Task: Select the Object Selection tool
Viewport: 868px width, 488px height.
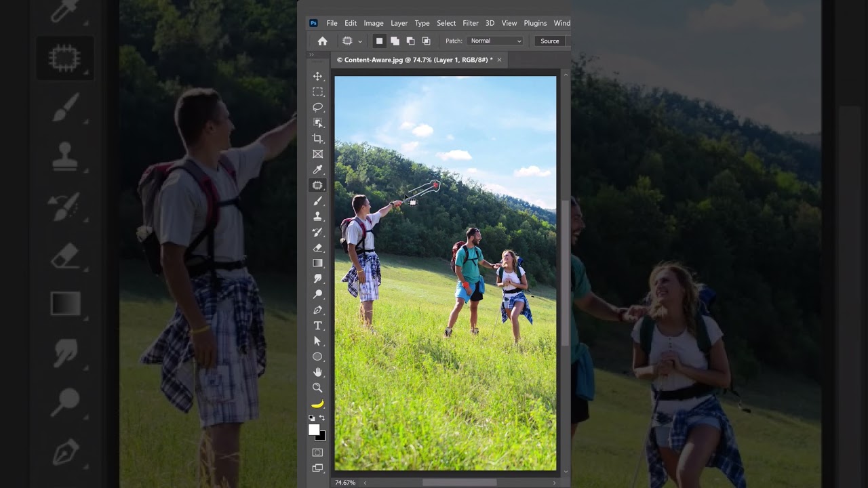Action: coord(317,123)
